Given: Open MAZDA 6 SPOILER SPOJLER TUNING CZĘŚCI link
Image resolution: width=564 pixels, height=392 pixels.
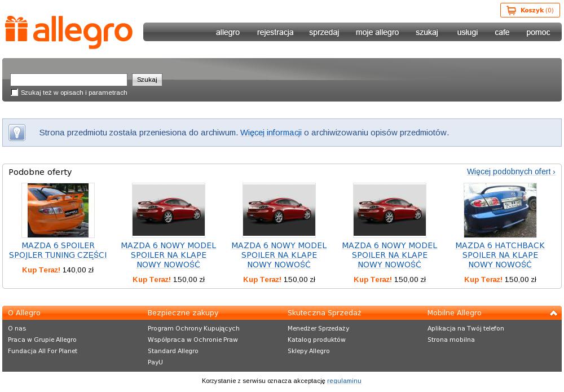Looking at the screenshot, I should click(x=58, y=250).
